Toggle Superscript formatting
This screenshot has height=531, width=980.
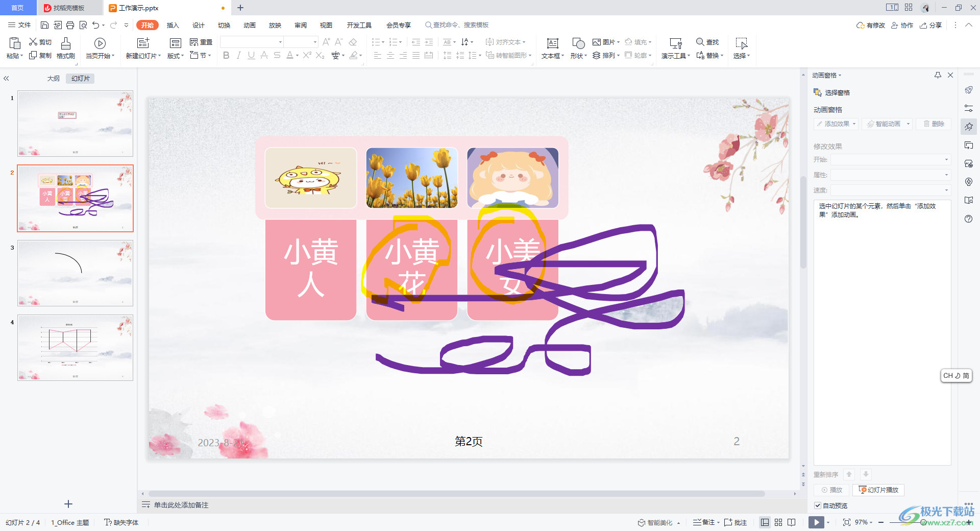click(x=307, y=55)
